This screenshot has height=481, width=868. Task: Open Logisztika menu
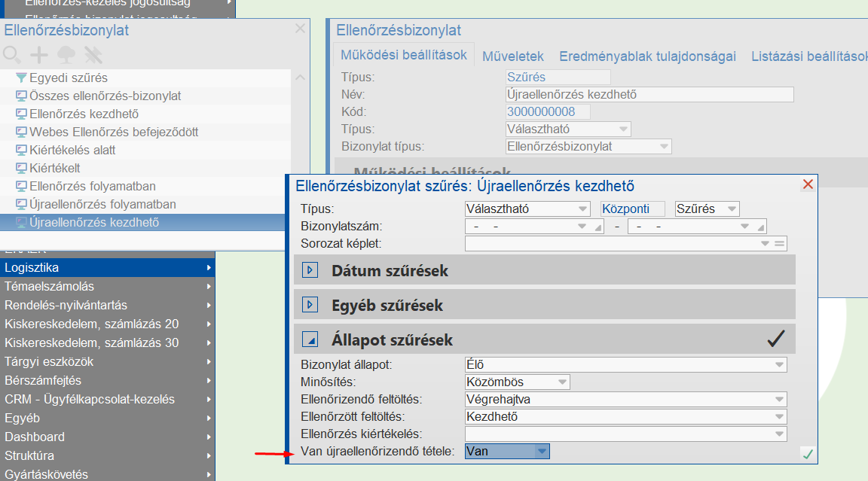108,267
